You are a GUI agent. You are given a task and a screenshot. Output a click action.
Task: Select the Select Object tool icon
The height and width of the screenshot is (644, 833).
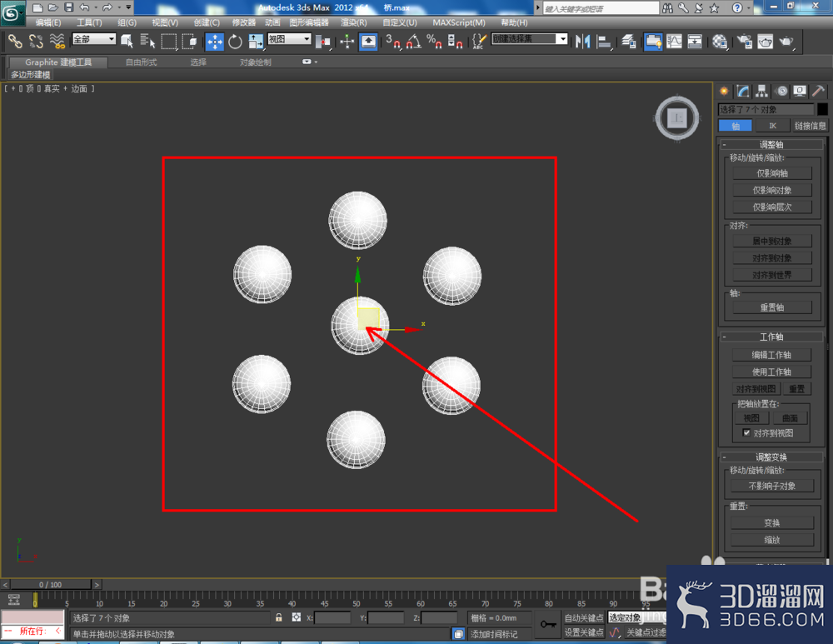point(127,42)
